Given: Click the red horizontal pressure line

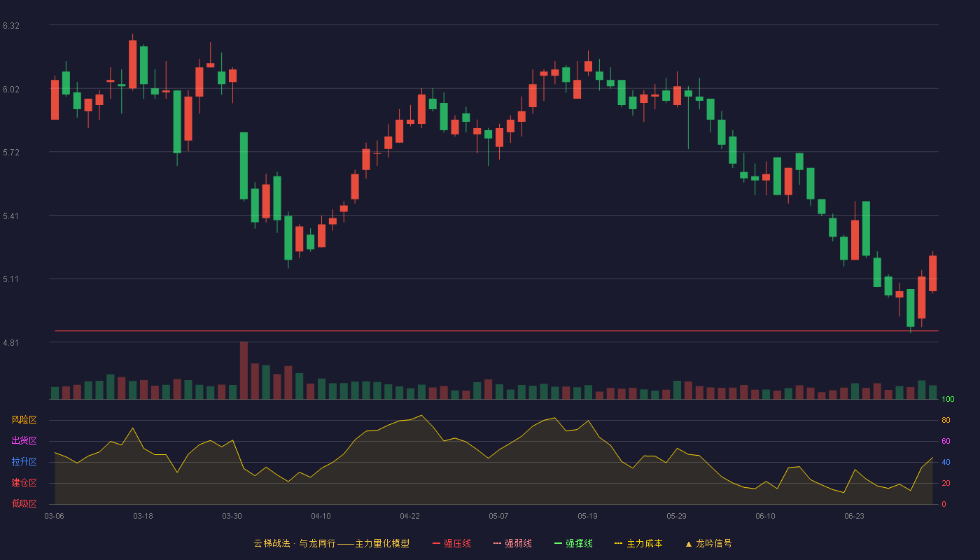Looking at the screenshot, I should coord(496,330).
